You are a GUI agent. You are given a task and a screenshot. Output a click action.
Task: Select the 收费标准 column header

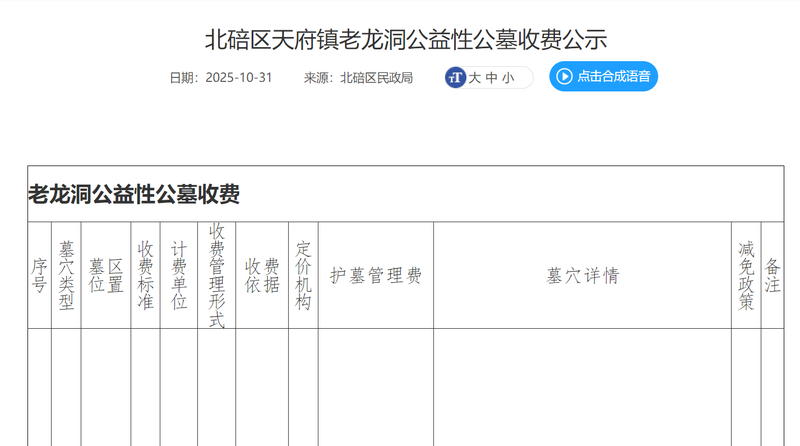pyautogui.click(x=146, y=275)
